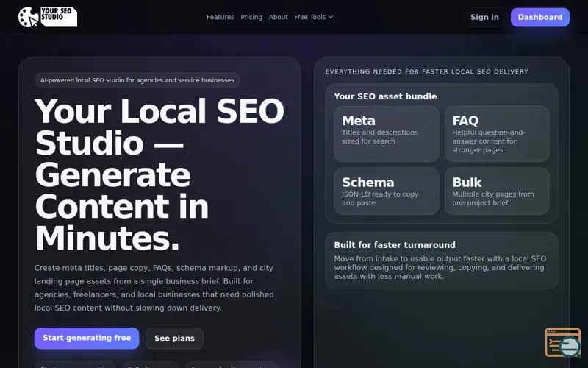
Task: Open the Pricing nav link
Action: [x=251, y=17]
